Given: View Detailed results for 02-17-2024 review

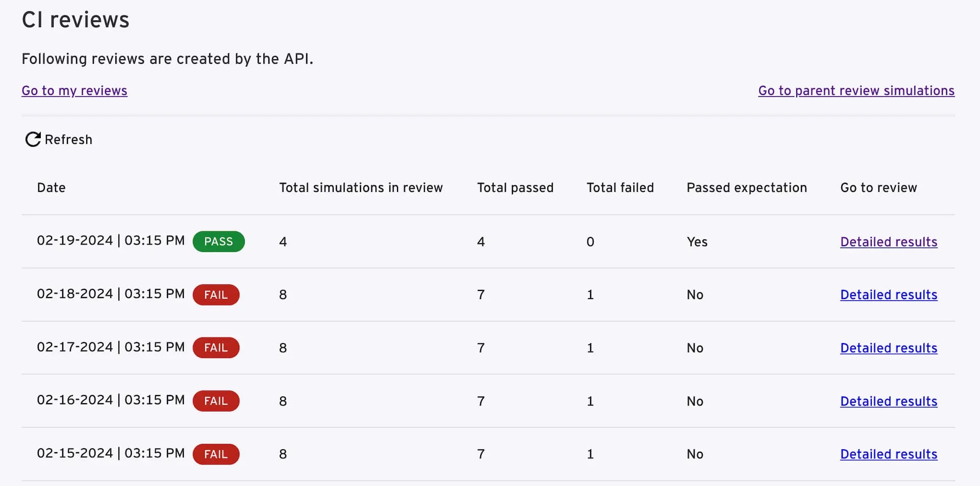Looking at the screenshot, I should [x=889, y=348].
